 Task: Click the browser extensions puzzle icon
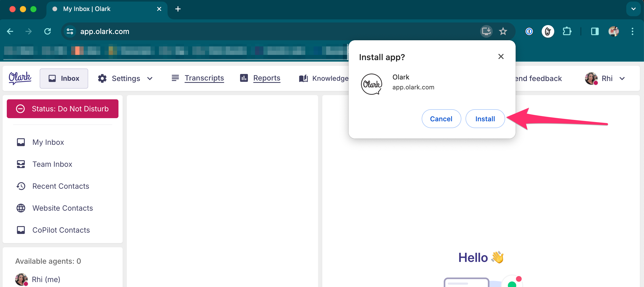pyautogui.click(x=567, y=31)
